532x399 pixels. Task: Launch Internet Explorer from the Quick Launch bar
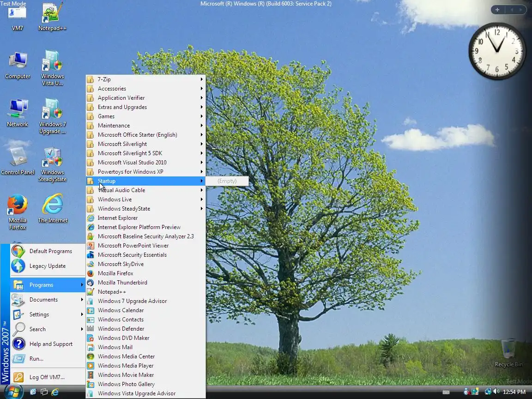(55, 392)
